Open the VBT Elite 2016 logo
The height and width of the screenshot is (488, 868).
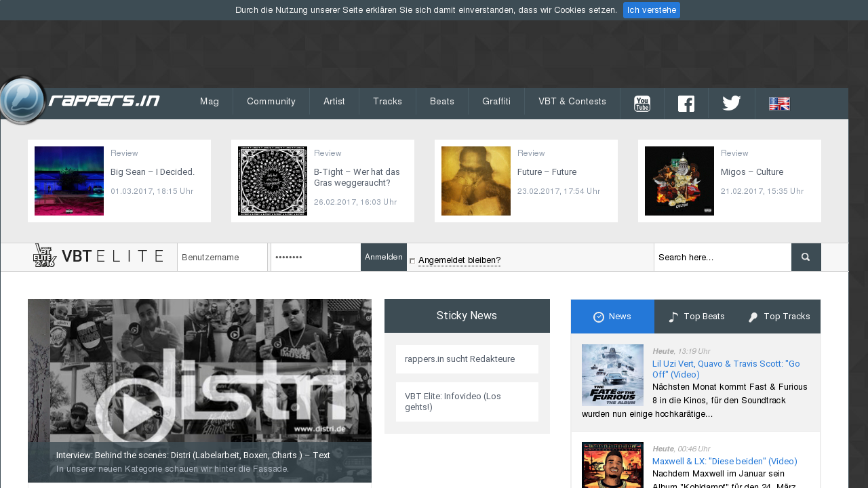click(98, 256)
